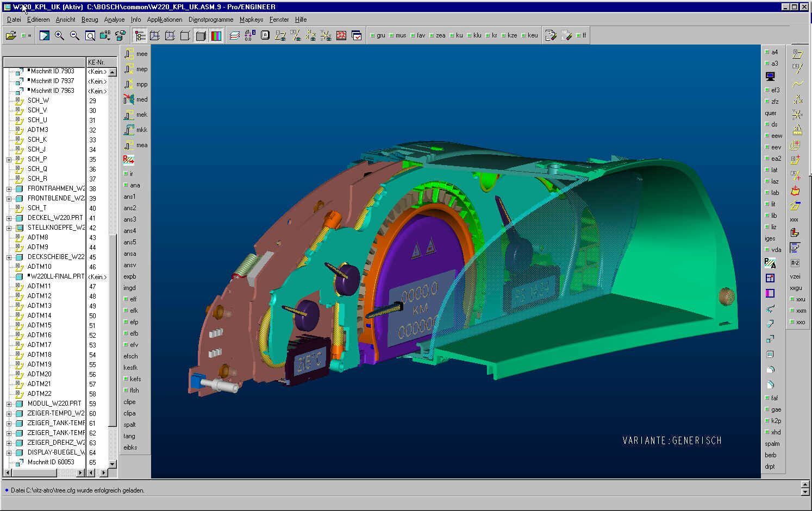Click the kefs mapkey button
The height and width of the screenshot is (511, 812).
[x=132, y=379]
